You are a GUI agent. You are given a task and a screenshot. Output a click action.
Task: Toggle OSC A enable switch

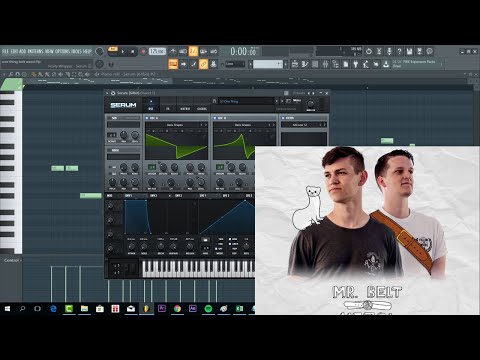[147, 118]
